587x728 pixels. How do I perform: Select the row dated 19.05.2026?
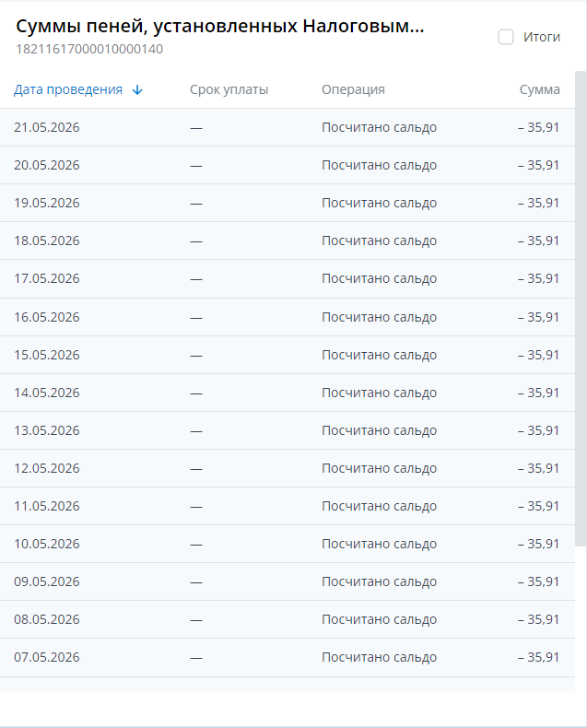click(288, 203)
